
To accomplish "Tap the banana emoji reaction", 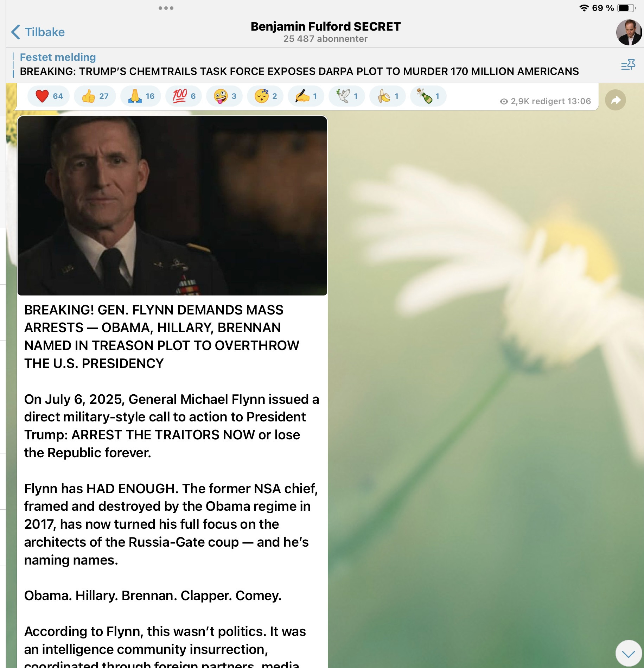I will tap(388, 96).
